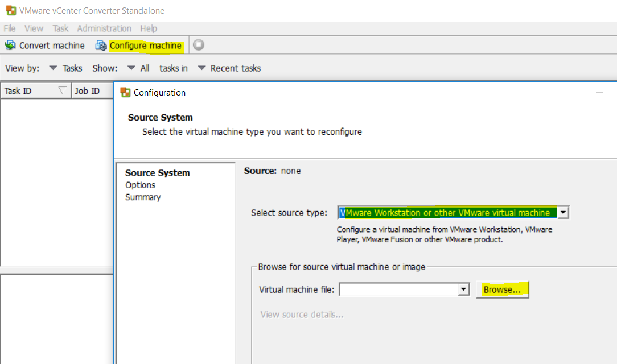Open the Administration menu

[104, 28]
